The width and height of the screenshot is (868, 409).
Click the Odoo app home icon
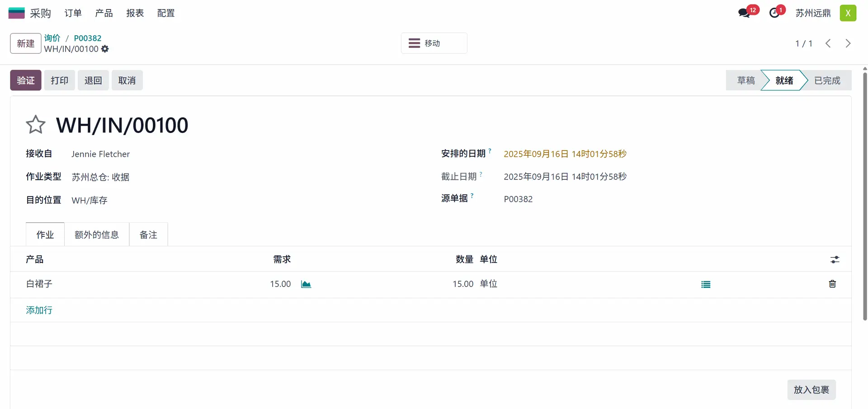[x=17, y=13]
